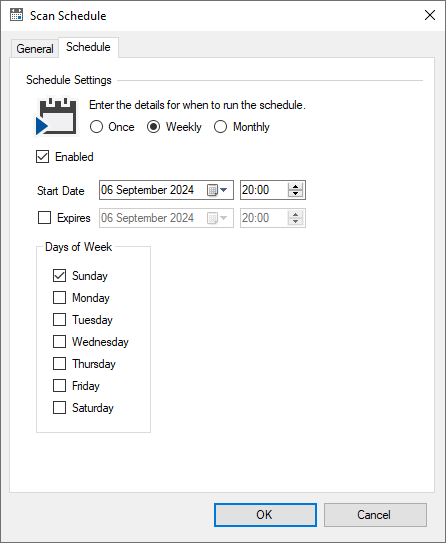Select the Once radio button
446x543 pixels.
[x=96, y=127]
